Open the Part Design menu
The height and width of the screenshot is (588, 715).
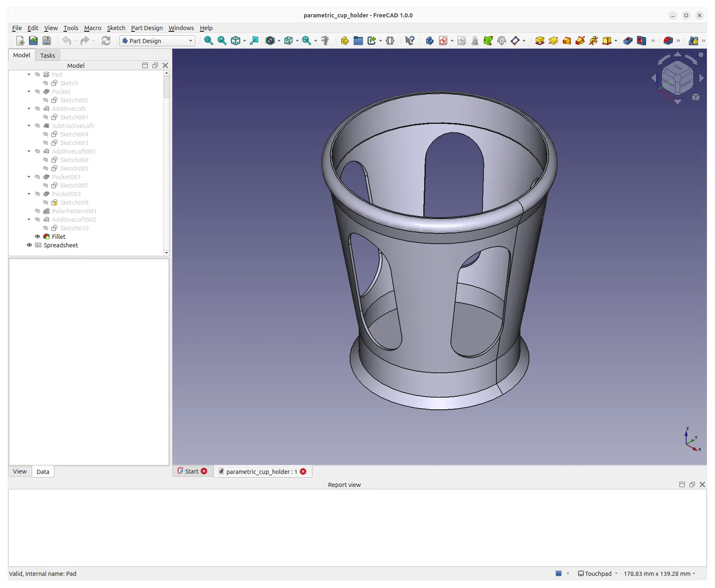(x=147, y=28)
